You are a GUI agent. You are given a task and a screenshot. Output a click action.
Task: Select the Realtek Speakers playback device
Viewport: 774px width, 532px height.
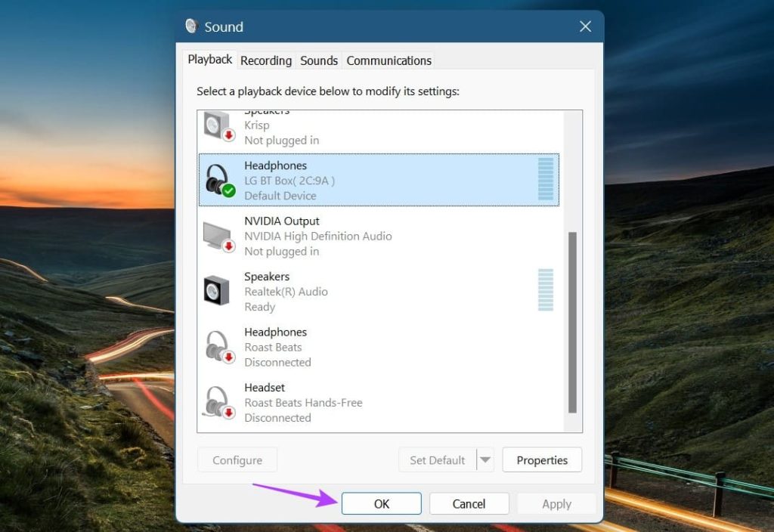pos(340,290)
